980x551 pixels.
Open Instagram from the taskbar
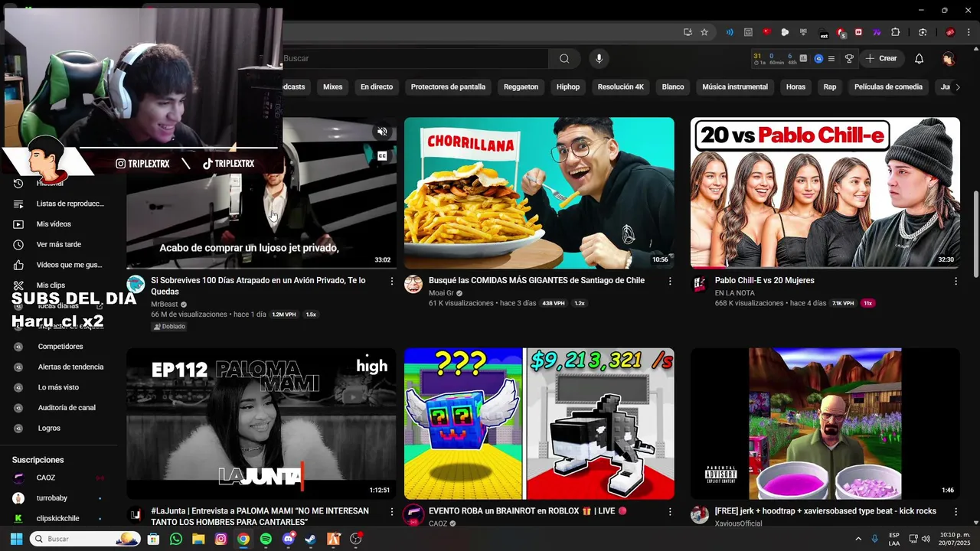coord(220,539)
